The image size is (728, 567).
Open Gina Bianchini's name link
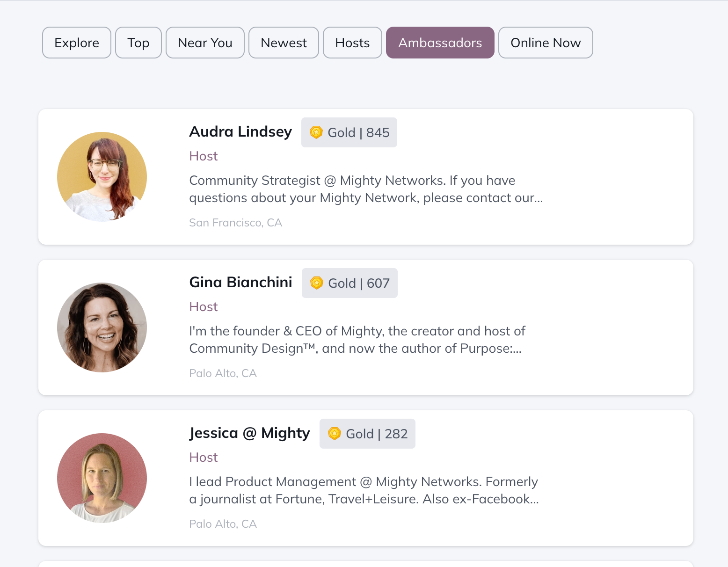(240, 283)
